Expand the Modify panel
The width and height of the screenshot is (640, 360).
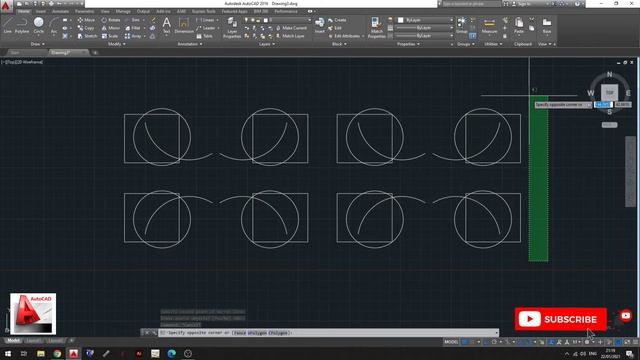coord(116,44)
